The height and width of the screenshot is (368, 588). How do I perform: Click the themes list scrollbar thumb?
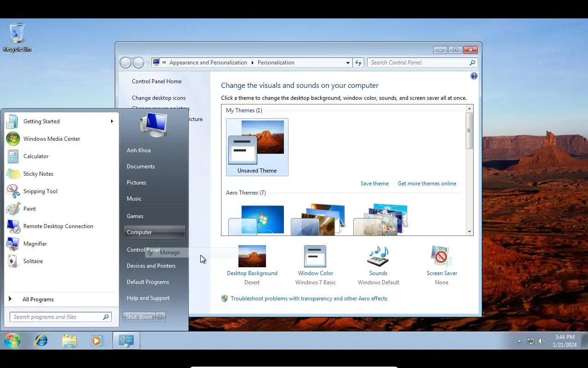coord(469,131)
